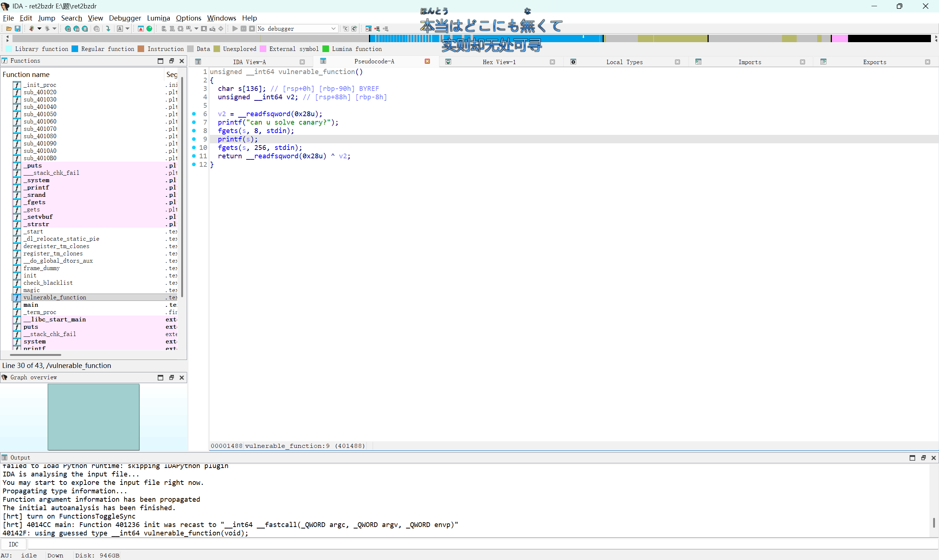The height and width of the screenshot is (560, 939).
Task: Click the red triangle toolbar icon
Action: (141, 29)
